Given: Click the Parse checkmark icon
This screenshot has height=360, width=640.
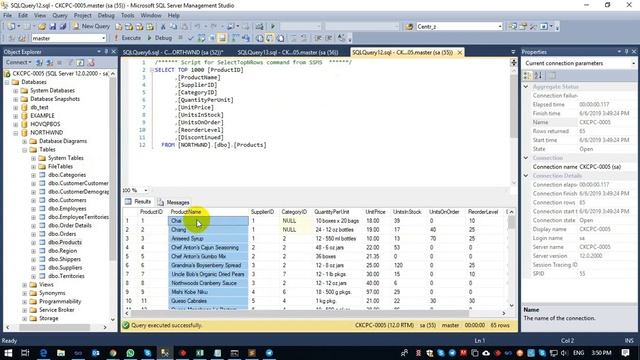Looking at the screenshot, I should click(x=191, y=38).
